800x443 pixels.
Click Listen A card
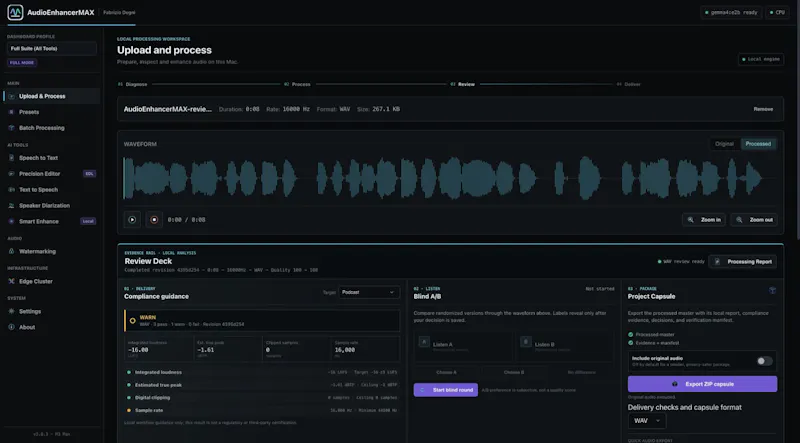464,347
